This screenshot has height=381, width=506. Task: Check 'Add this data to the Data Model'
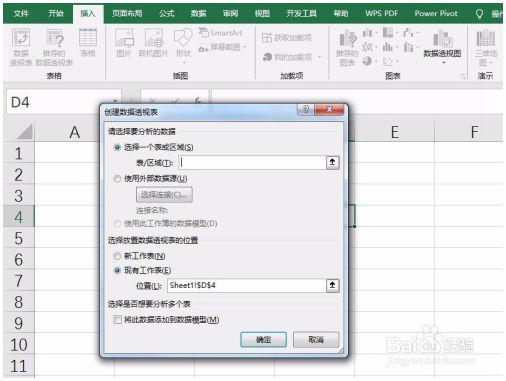117,320
